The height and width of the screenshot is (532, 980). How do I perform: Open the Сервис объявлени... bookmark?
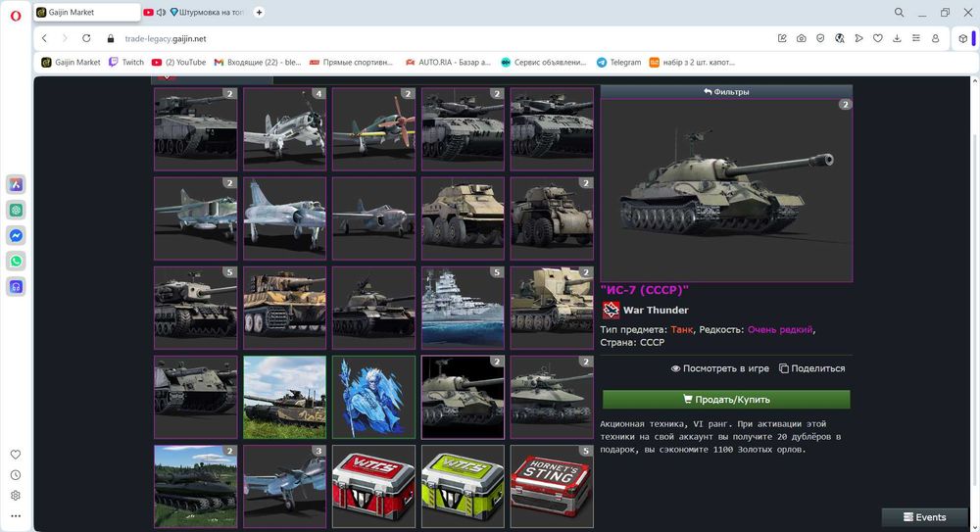click(544, 62)
